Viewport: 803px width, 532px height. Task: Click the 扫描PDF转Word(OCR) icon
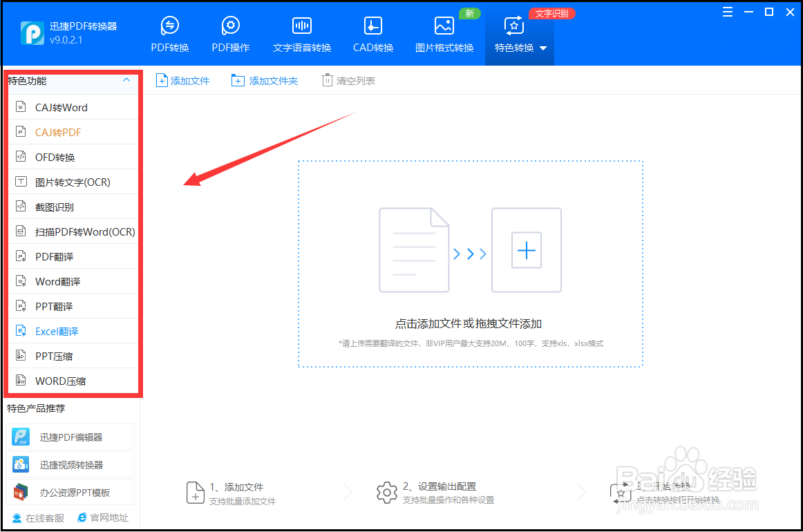point(21,231)
